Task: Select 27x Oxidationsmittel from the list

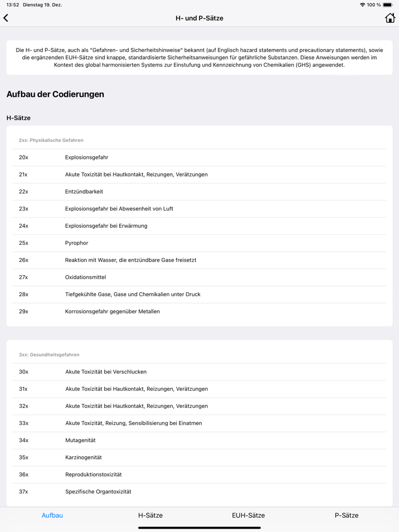Action: pyautogui.click(x=199, y=277)
